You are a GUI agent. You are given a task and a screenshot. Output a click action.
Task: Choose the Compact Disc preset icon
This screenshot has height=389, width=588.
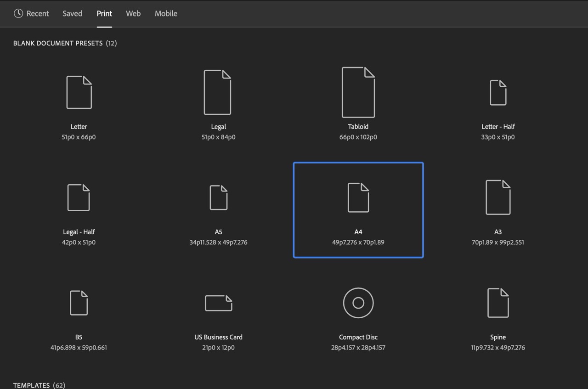tap(358, 303)
